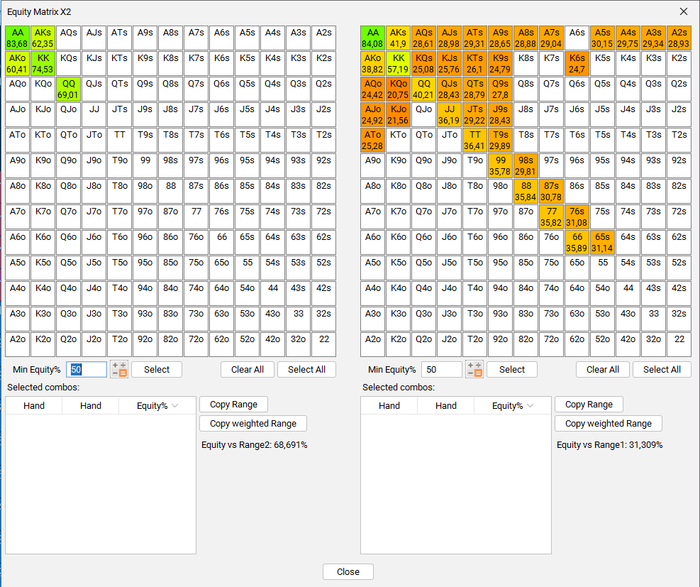700x587 pixels.
Task: Toggle the AKs 41,9 cell in right matrix
Action: click(398, 38)
